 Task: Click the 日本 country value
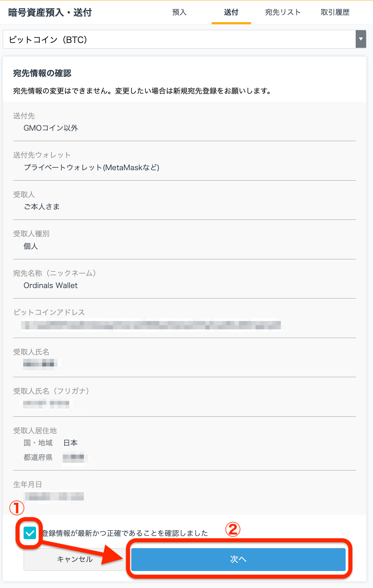coord(70,443)
